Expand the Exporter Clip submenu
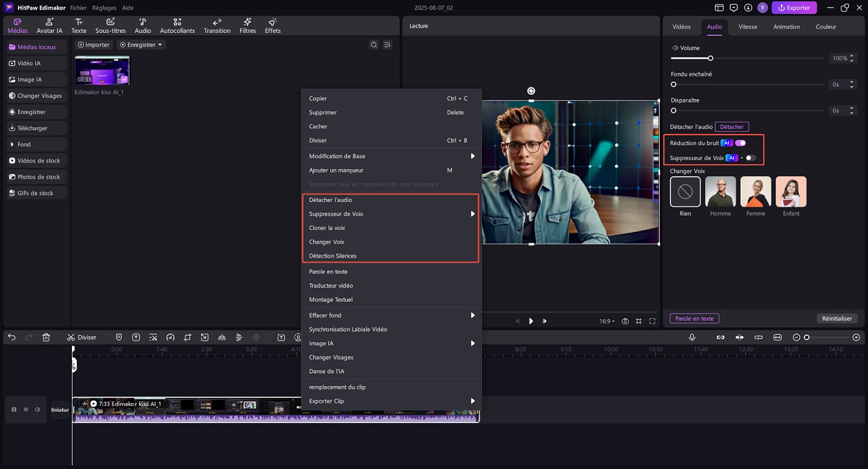868x469 pixels. tap(391, 401)
